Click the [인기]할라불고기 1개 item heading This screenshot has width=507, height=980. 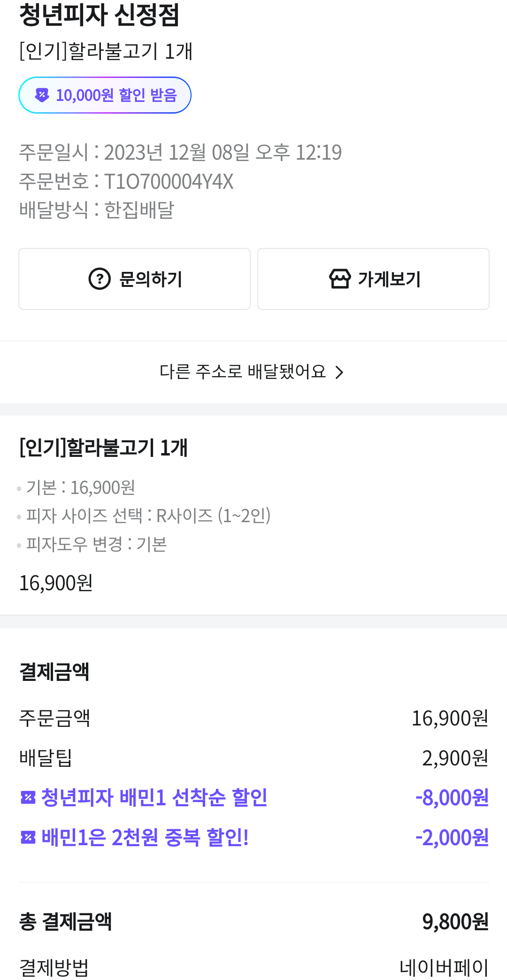click(x=103, y=448)
